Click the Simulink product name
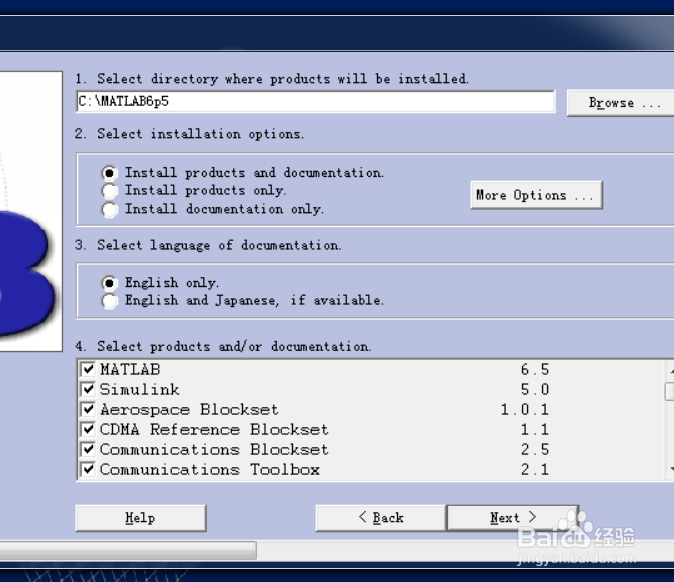674x582 pixels. point(139,389)
